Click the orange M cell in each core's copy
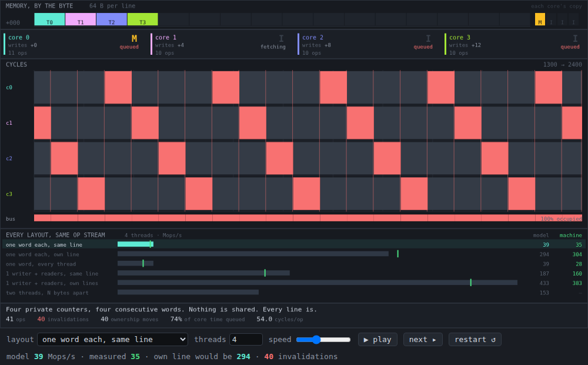The height and width of the screenshot is (365, 588). [x=540, y=19]
